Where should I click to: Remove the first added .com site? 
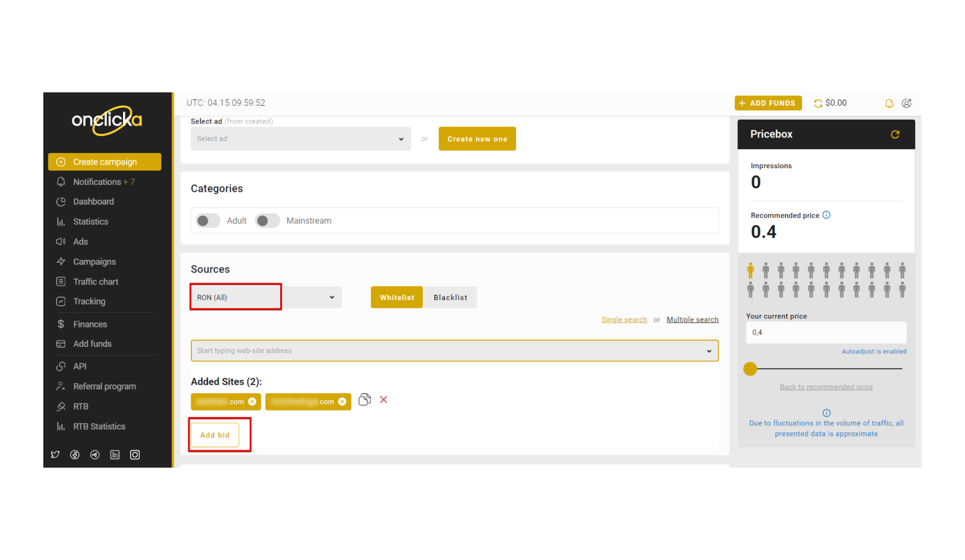[x=252, y=402]
